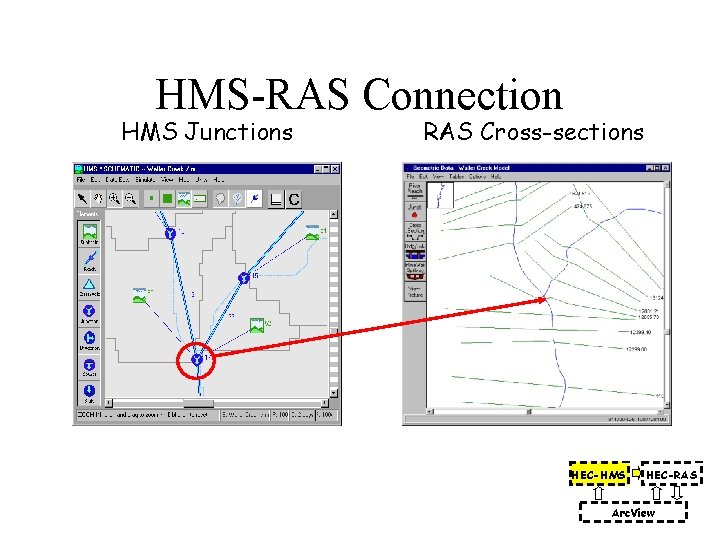Click the L-shaped toolbar button in HMS

[x=276, y=199]
